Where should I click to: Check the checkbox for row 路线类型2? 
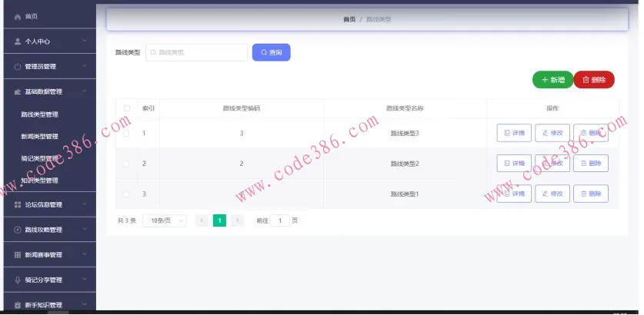[126, 164]
